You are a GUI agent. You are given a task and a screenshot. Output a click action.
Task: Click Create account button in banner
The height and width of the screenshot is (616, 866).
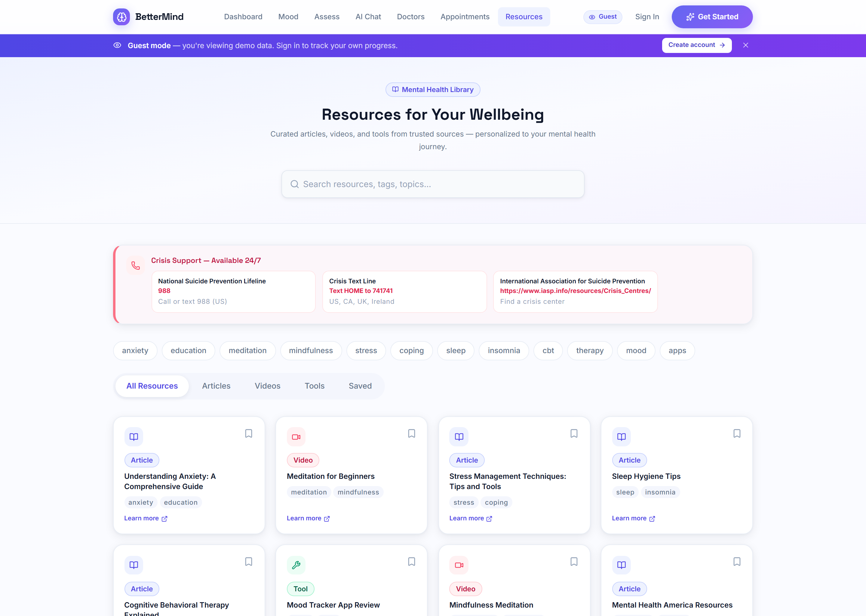696,45
